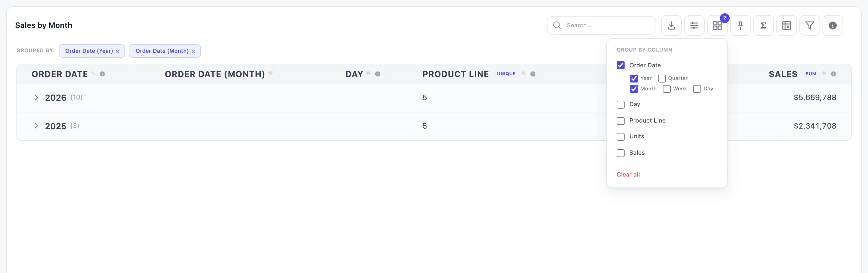
Task: Click the Order Date column info icon
Action: coord(103,74)
